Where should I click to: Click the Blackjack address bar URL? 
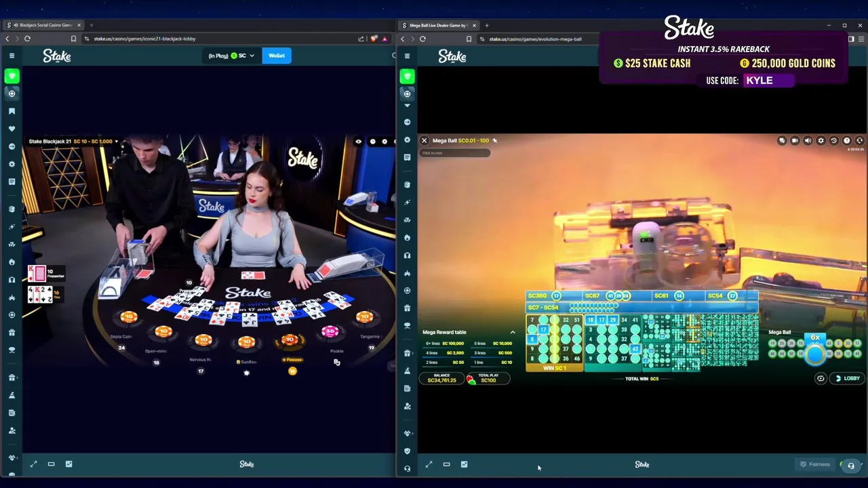pyautogui.click(x=144, y=39)
